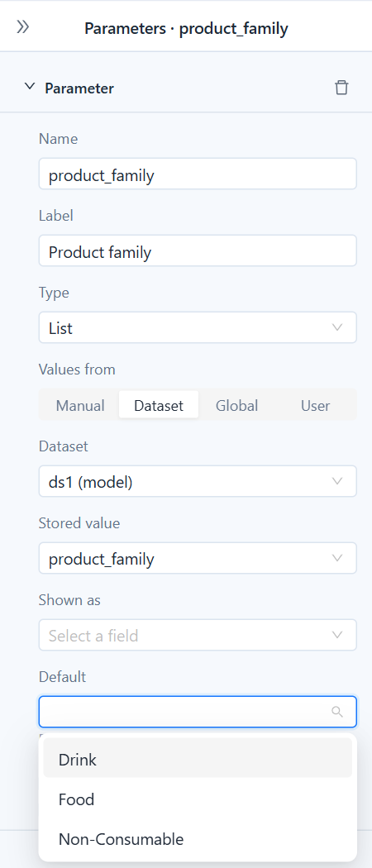Click the Parameter section heading
The image size is (372, 868).
[x=79, y=88]
